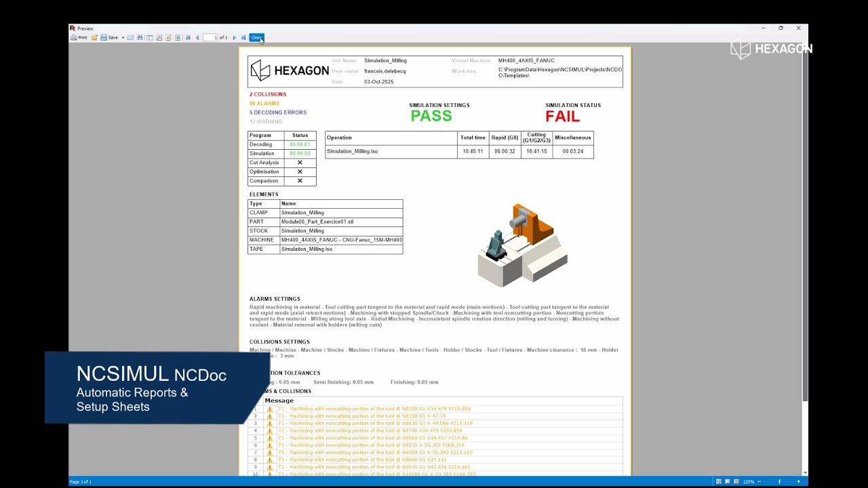The image size is (868, 488).
Task: Click the green PASS status text
Action: [x=431, y=116]
